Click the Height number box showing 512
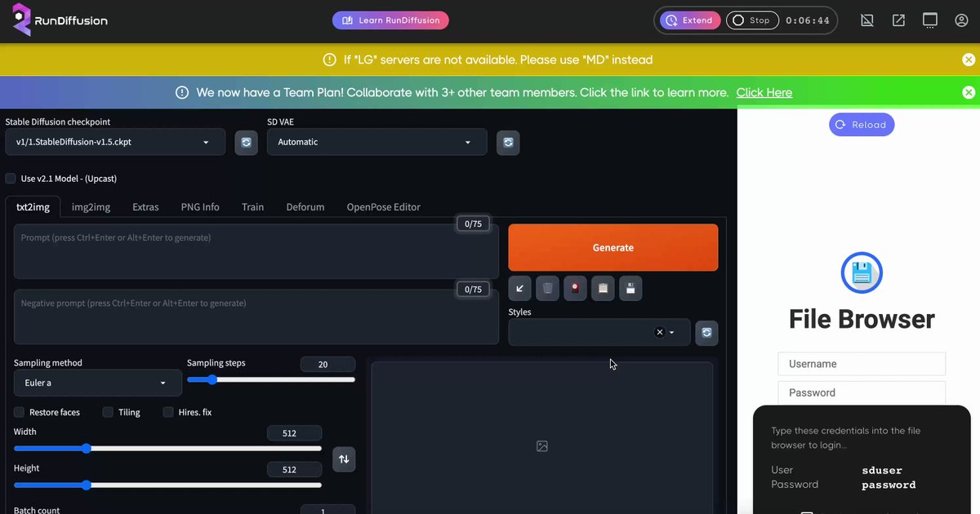The height and width of the screenshot is (514, 980). click(x=294, y=470)
